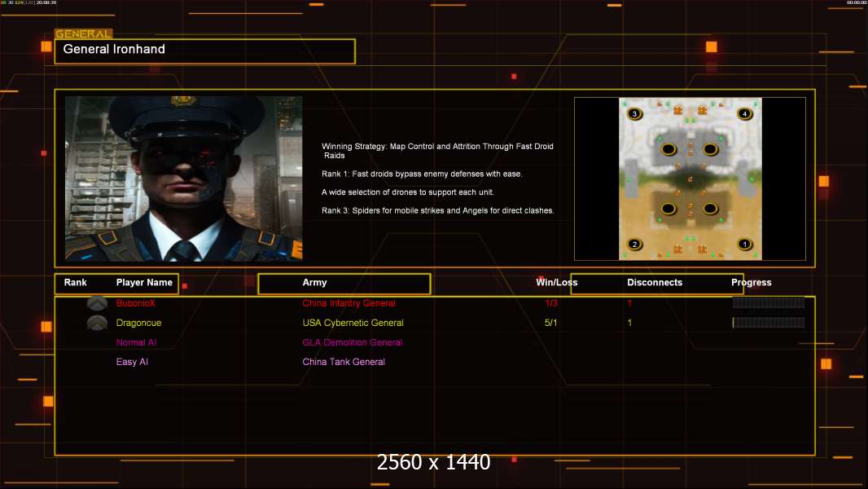Click China Infantry General army text
868x489 pixels.
349,303
